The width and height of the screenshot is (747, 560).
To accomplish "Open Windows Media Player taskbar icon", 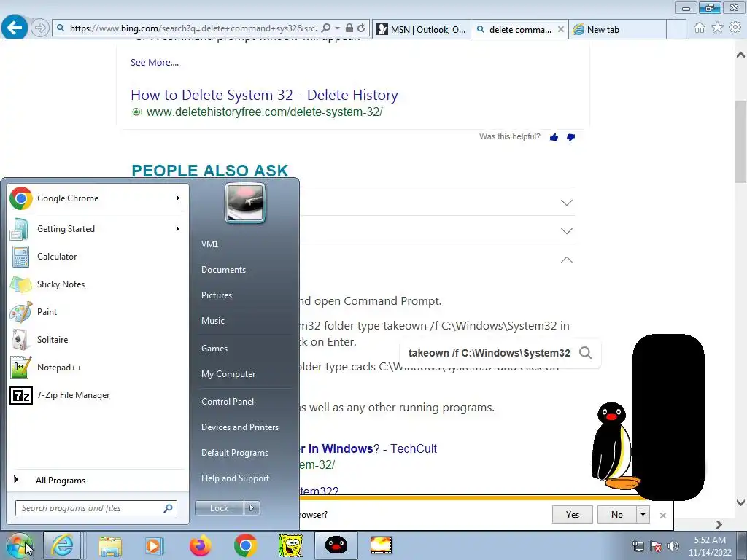I will 155,545.
